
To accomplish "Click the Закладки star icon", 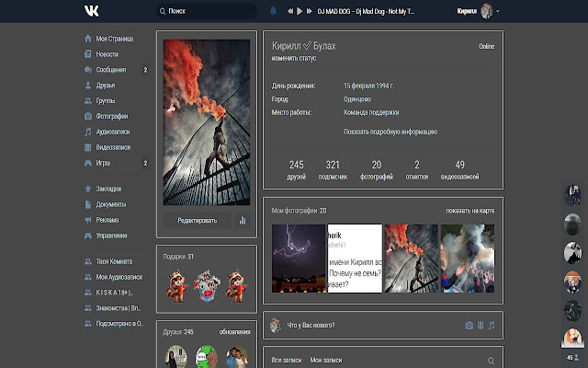I will [88, 189].
